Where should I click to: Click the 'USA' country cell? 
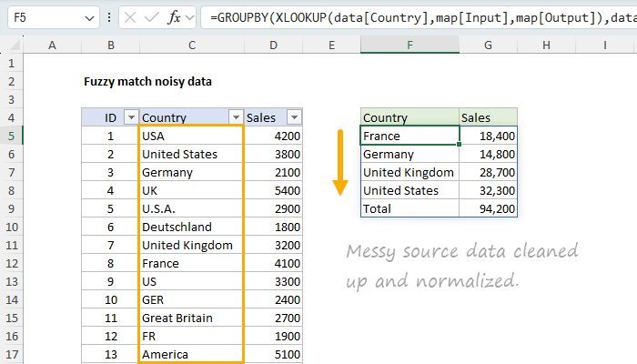point(191,136)
